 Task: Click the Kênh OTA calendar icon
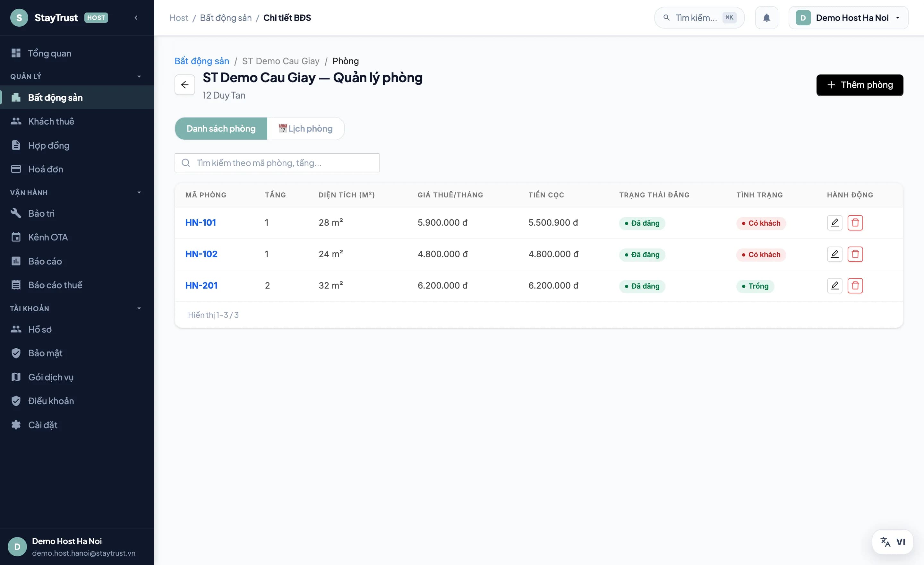[16, 237]
